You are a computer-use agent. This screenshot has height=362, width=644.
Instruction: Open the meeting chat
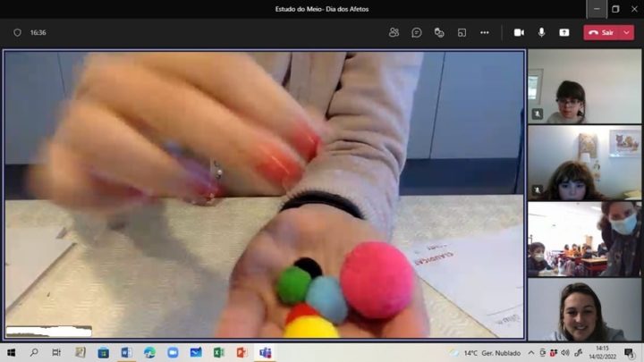[417, 32]
